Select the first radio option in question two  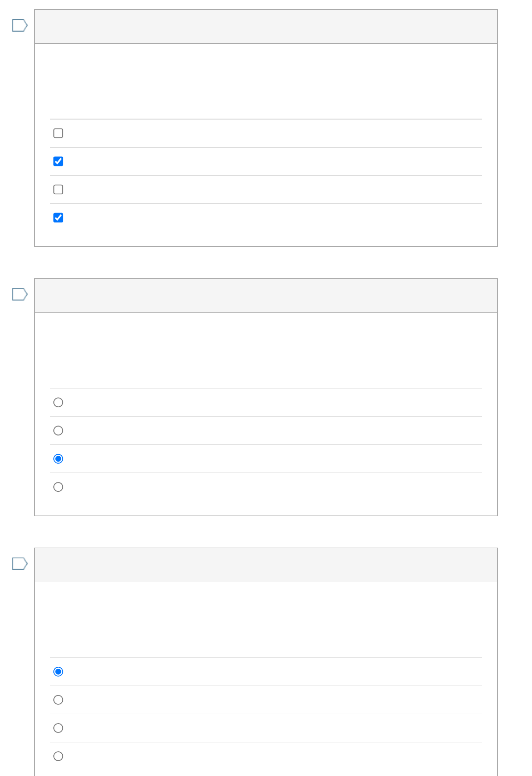point(58,402)
